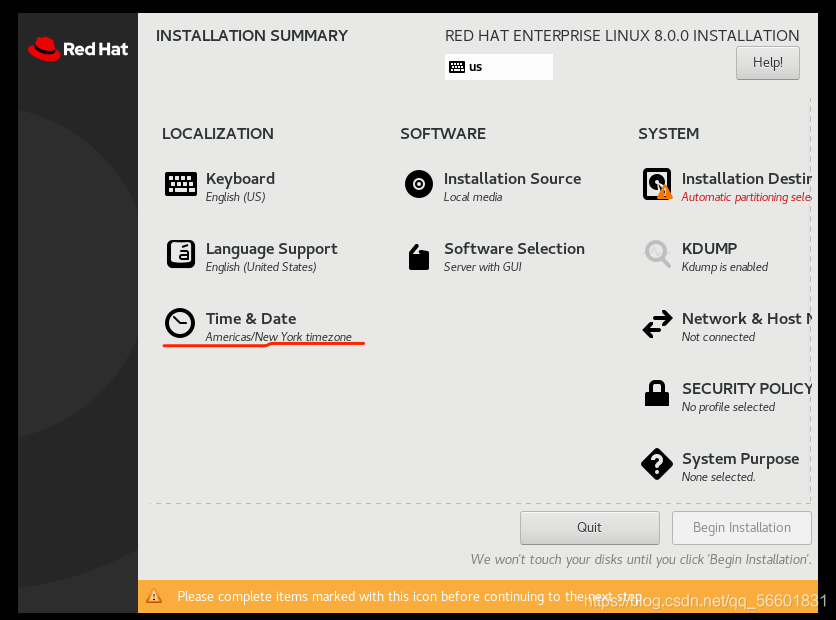Click the 'No profile selected' text
Screen dimensions: 836x620
728,407
